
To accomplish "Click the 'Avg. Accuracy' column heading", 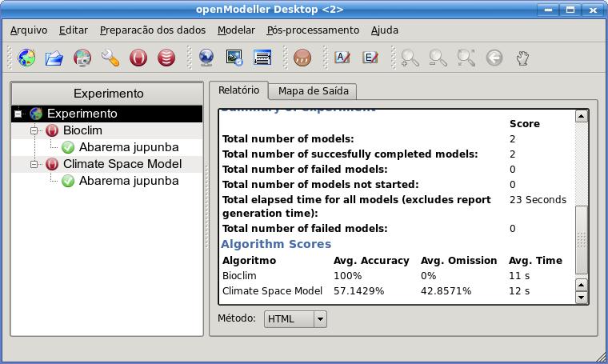I will click(371, 261).
